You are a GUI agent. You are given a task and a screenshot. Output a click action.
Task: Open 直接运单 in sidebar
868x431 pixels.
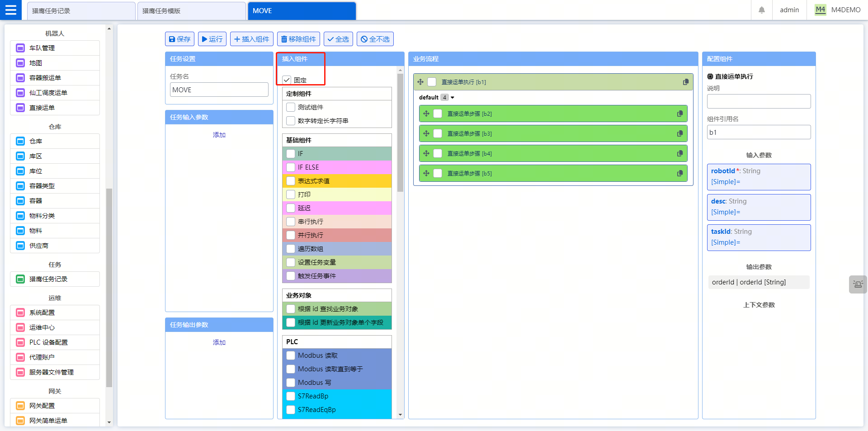click(55, 108)
